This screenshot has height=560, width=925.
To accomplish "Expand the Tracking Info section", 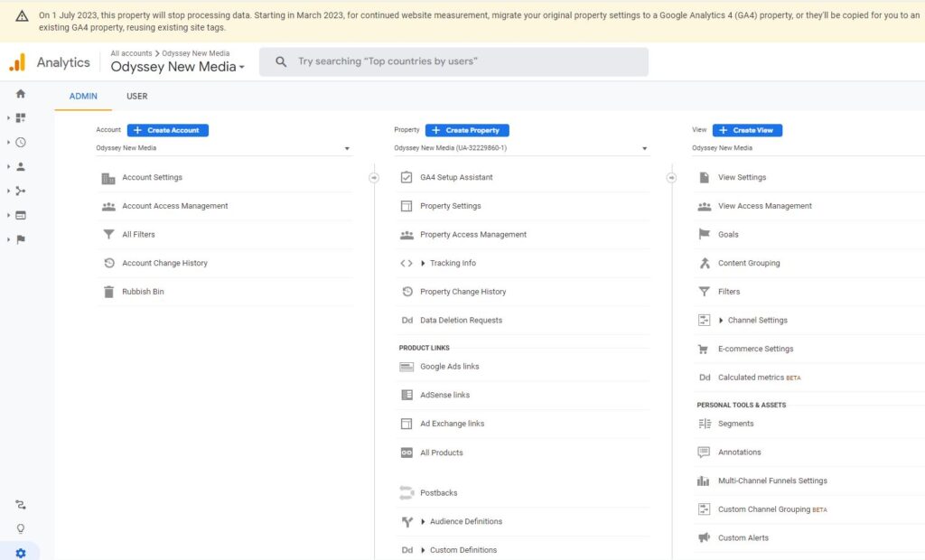I will point(423,263).
